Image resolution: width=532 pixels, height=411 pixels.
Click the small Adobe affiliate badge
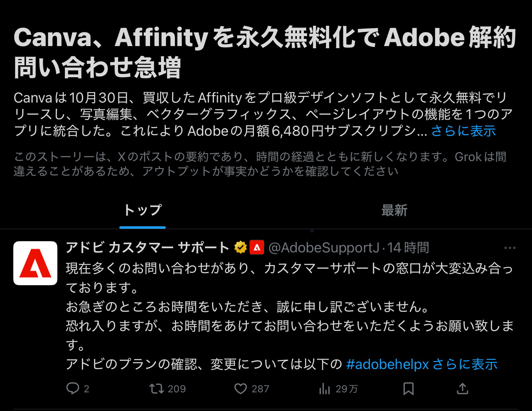[x=257, y=248]
